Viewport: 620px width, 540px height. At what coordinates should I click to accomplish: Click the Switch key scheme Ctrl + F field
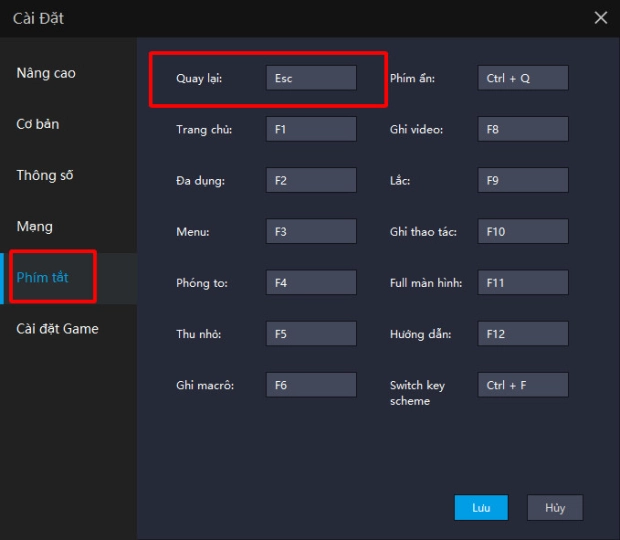[523, 385]
